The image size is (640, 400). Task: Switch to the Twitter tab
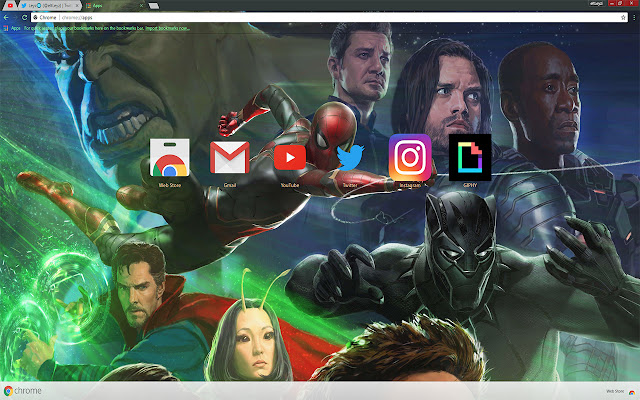[x=48, y=6]
